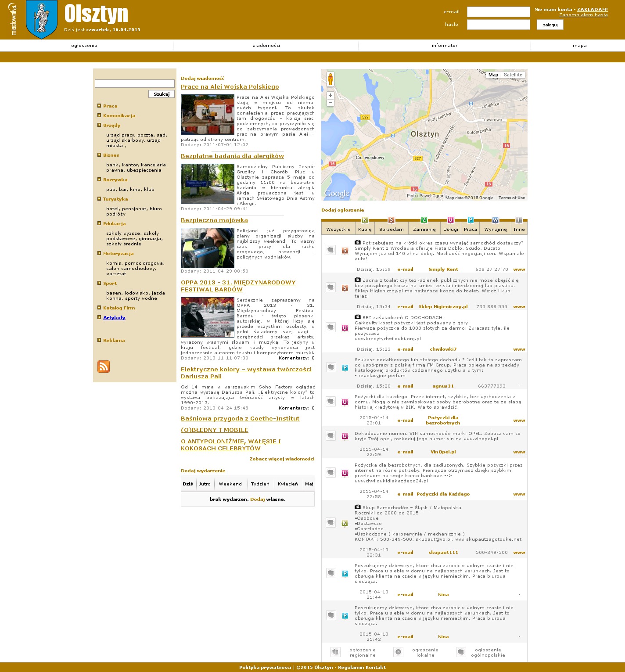Select the Weekend events tab
This screenshot has width=625, height=672.
230,484
